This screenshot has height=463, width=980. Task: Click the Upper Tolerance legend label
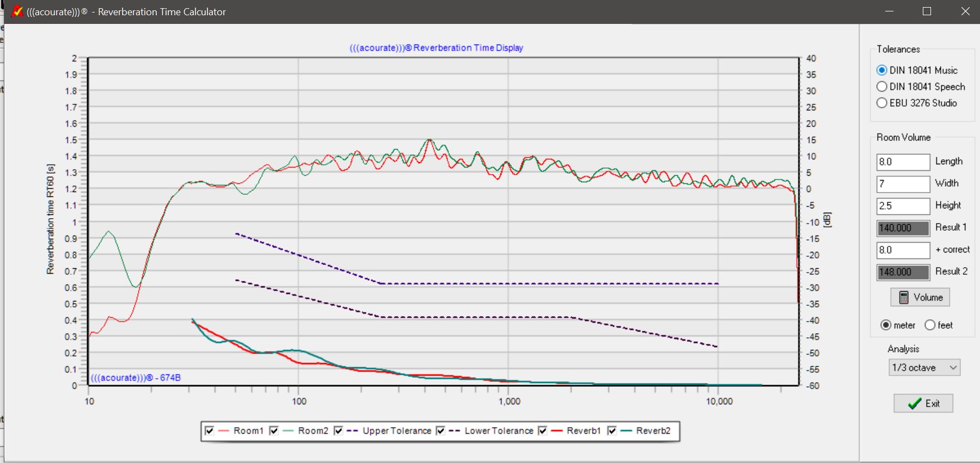[397, 431]
